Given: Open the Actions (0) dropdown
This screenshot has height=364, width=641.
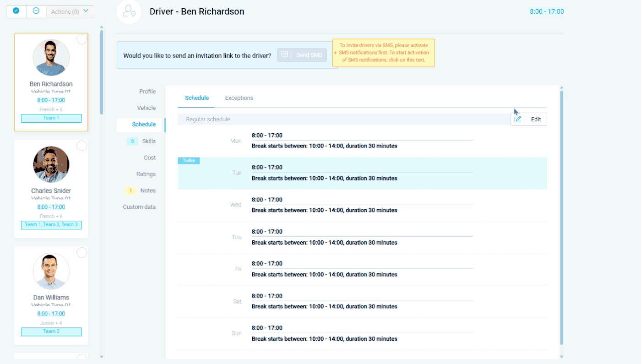Looking at the screenshot, I should click(x=70, y=11).
